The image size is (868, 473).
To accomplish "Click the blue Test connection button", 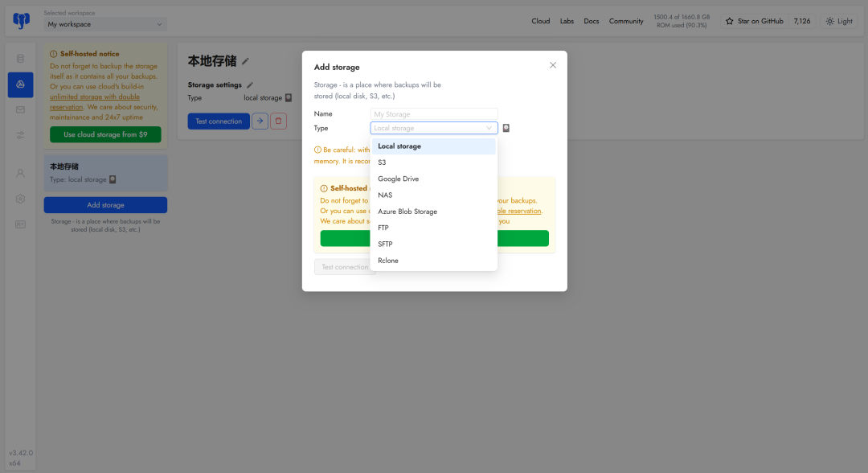I will coord(219,121).
